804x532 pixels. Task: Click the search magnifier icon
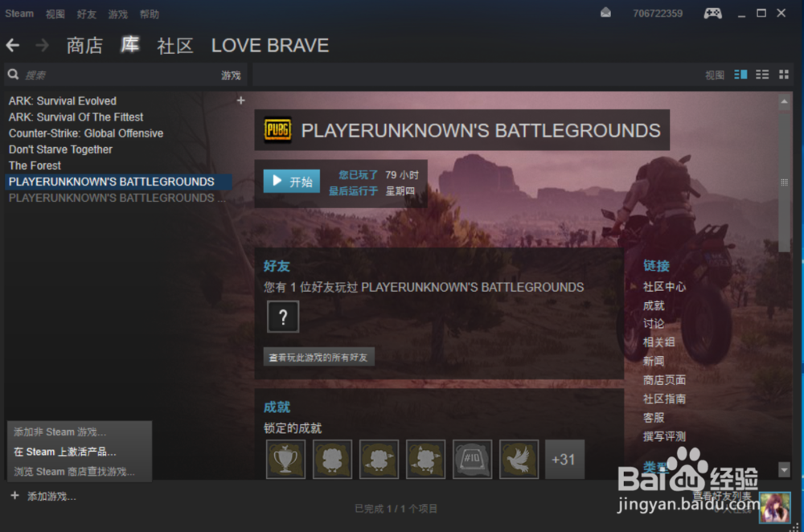tap(14, 75)
